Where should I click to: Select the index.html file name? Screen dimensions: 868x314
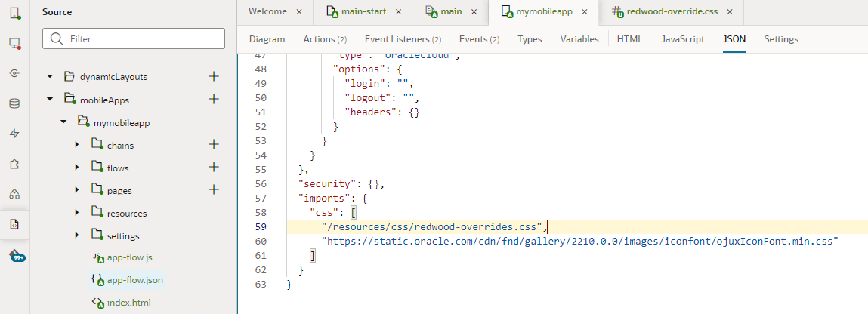click(x=128, y=303)
